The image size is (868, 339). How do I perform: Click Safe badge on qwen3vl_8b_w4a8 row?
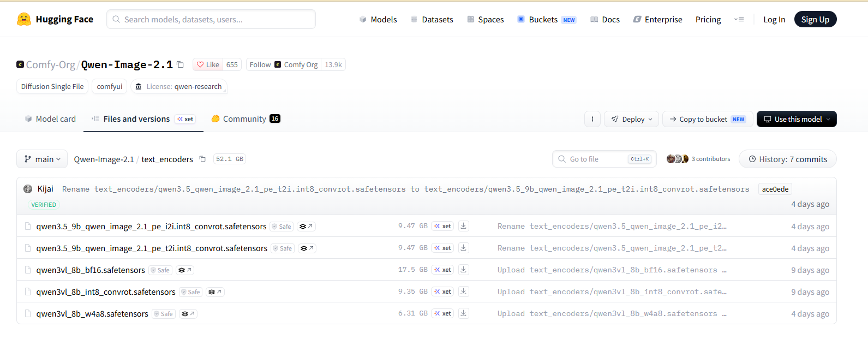(x=164, y=314)
